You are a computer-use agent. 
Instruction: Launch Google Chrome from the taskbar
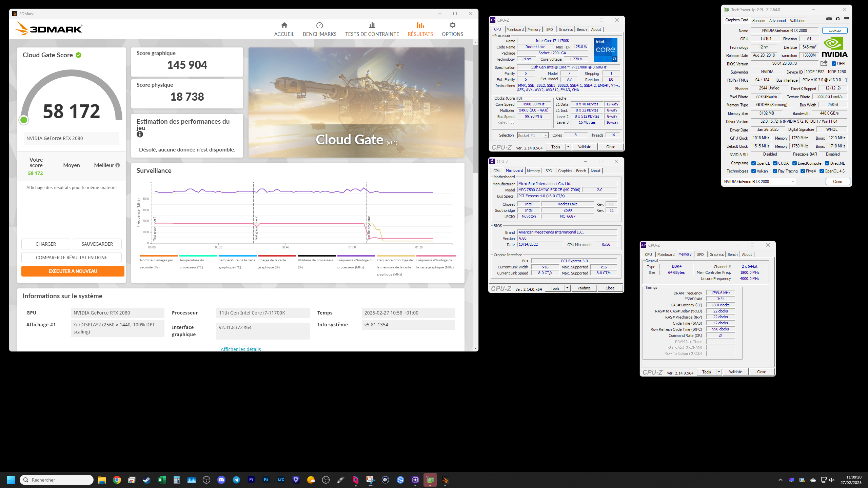pyautogui.click(x=117, y=480)
